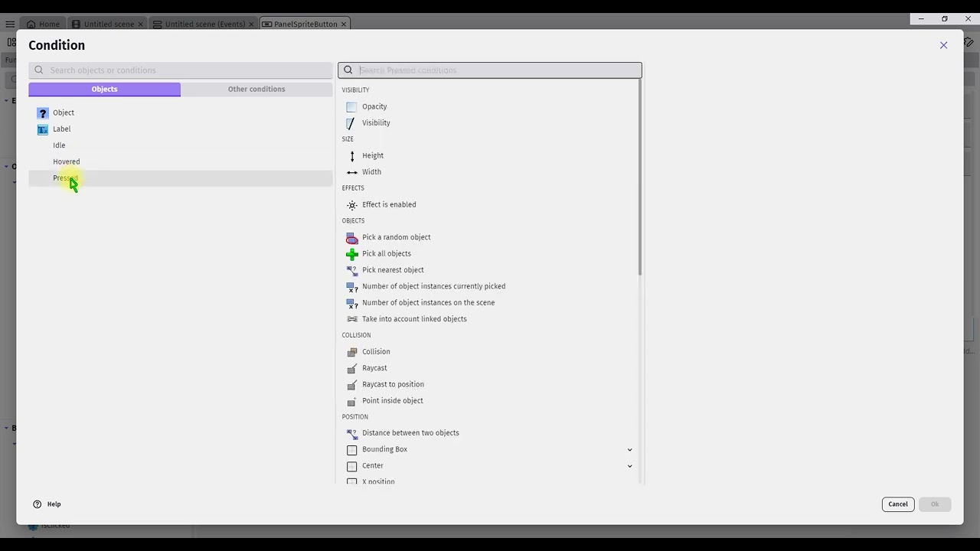
Task: Select the green Pick all objects icon
Action: click(x=351, y=254)
